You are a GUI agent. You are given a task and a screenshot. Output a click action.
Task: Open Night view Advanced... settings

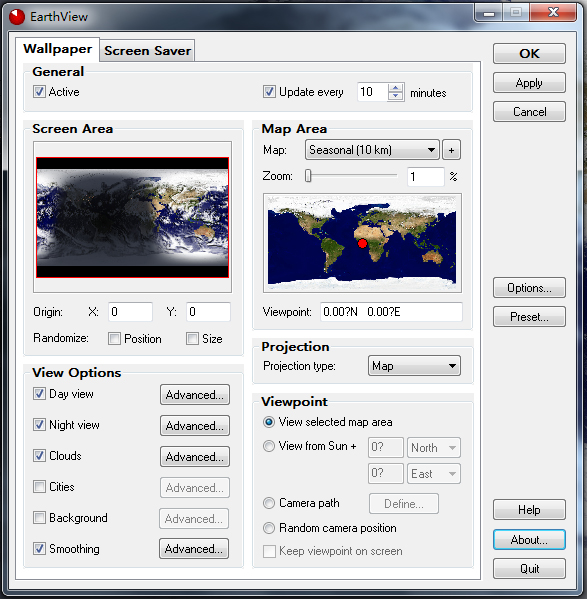click(195, 426)
